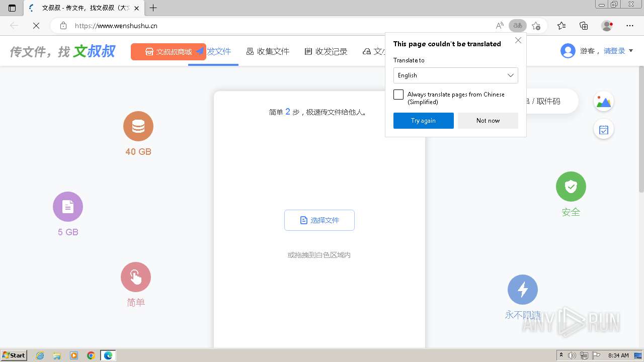Enable Always translate pages from Chinese

click(x=398, y=95)
